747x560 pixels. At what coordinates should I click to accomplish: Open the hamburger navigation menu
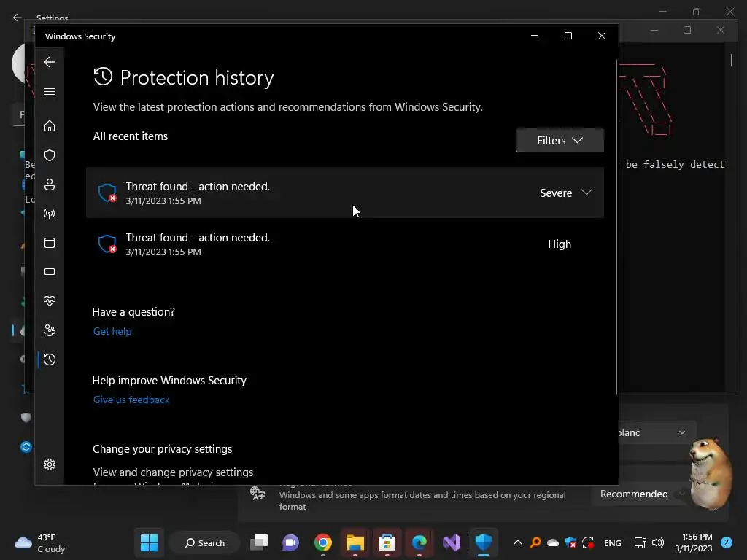click(x=50, y=91)
